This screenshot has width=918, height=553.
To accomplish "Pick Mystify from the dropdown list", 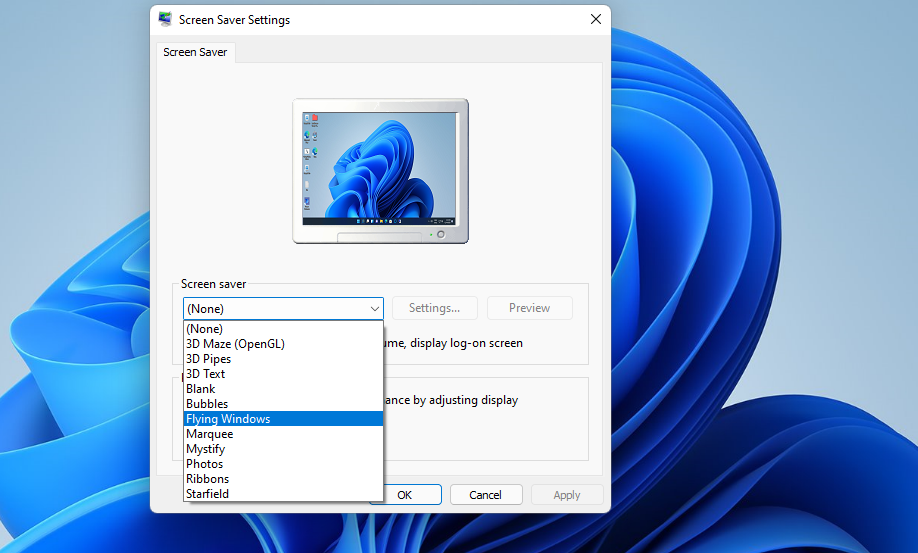I will point(283,449).
